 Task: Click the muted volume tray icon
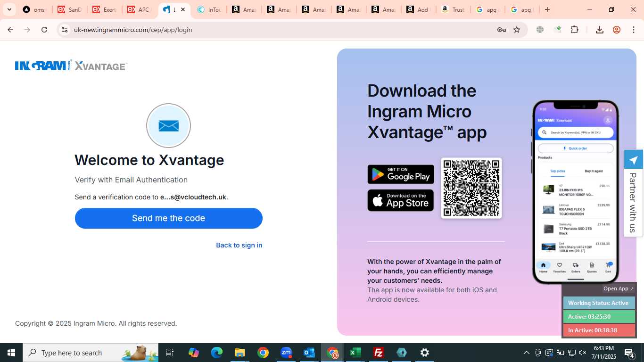click(583, 353)
